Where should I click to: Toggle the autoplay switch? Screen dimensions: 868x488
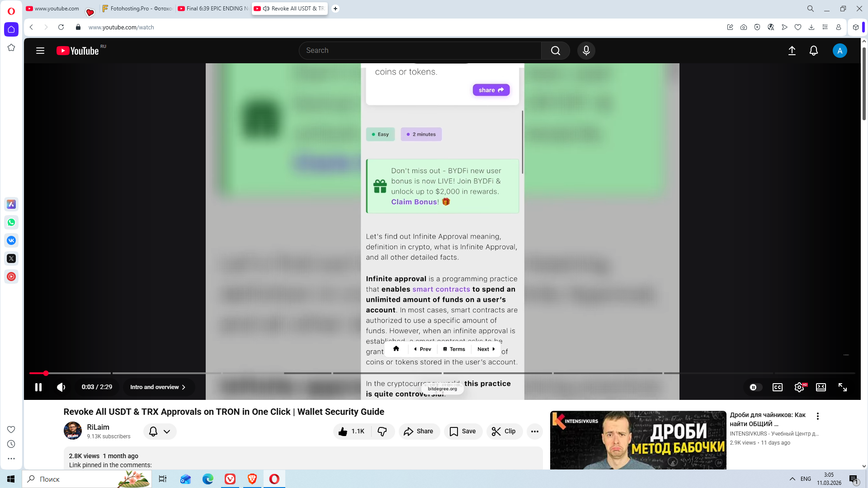tap(755, 387)
